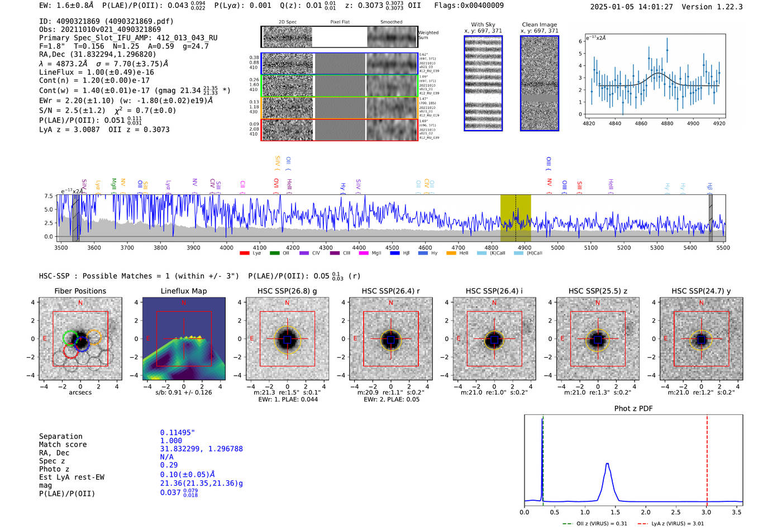Select the HSC SSP z-band cutout image
This screenshot has width=782, height=532.
click(598, 339)
